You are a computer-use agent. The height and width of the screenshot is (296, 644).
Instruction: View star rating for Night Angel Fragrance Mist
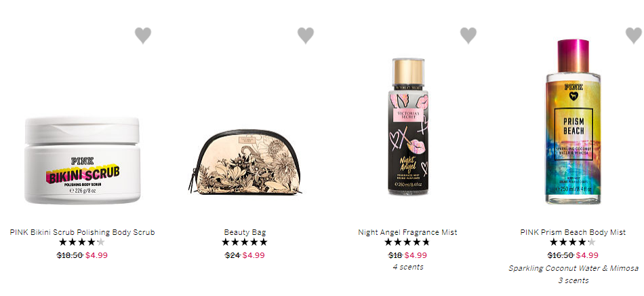click(x=407, y=242)
